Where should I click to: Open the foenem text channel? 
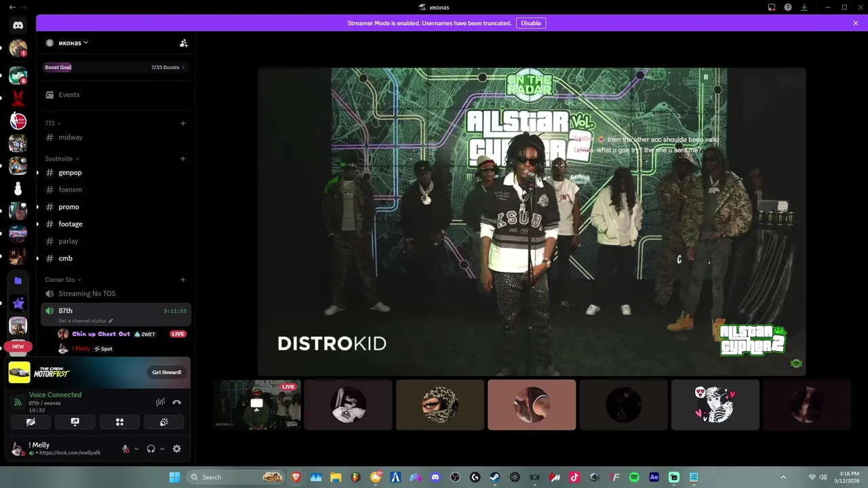pos(115,190)
